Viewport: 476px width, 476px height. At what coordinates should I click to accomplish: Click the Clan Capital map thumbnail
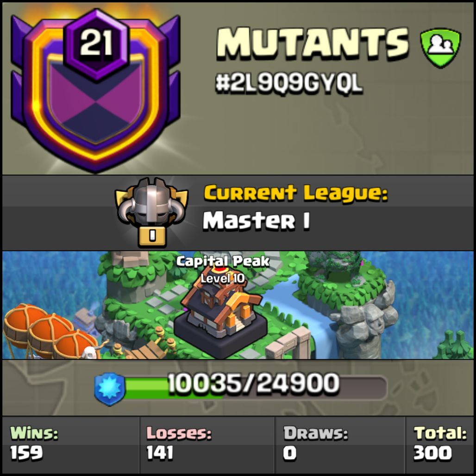pos(238,305)
